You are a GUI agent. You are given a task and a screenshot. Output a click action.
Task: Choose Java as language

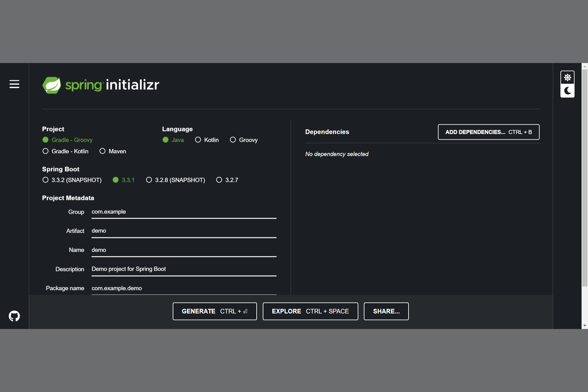pyautogui.click(x=173, y=140)
